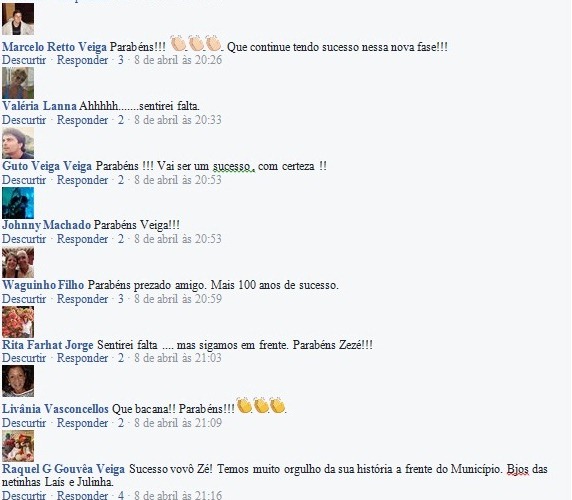This screenshot has height=500, width=572.
Task: Click Descurtir under Valéria Lanna's comment
Action: [x=24, y=120]
